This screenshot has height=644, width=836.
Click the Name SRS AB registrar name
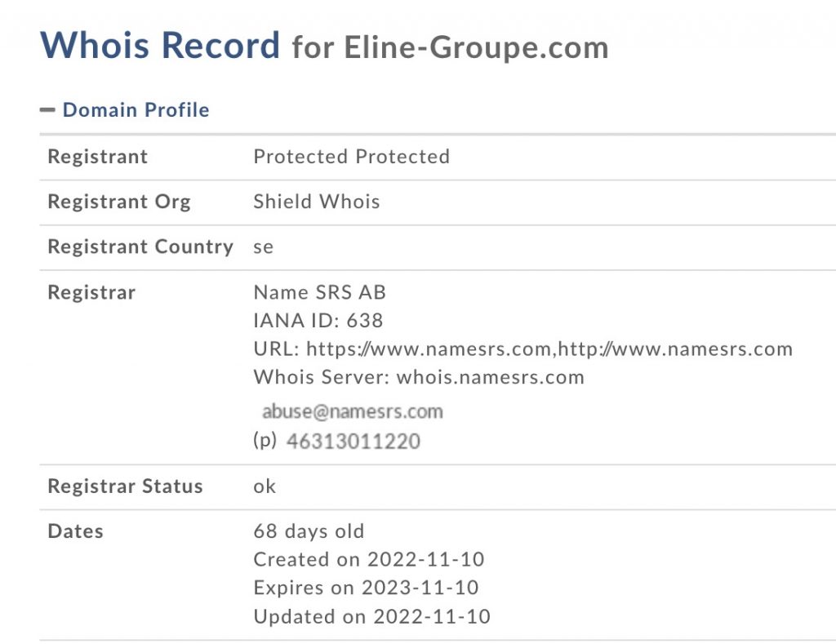320,292
